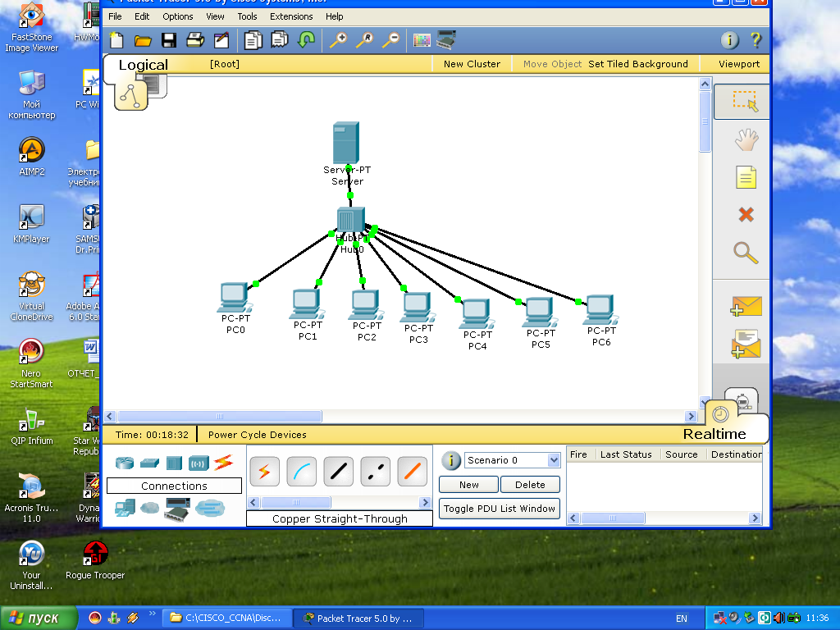
Task: Open the Tools menu
Action: [x=248, y=16]
